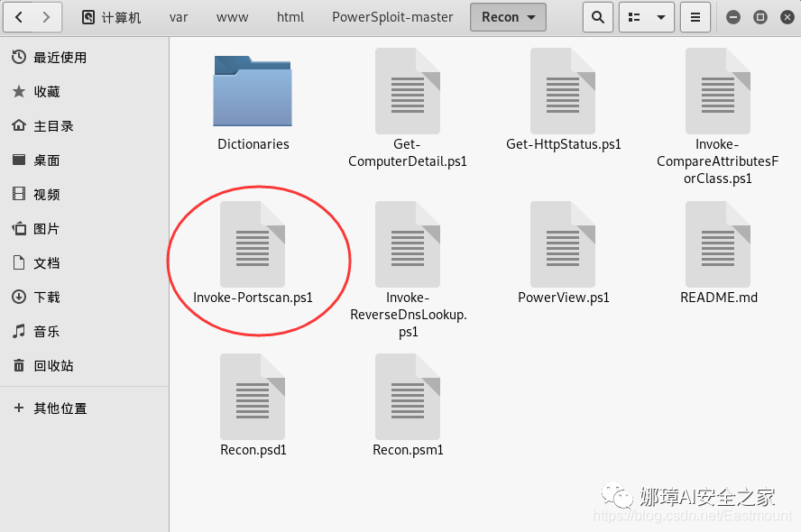Select the Get-ComputerDetail.ps1 file icon

[x=408, y=91]
